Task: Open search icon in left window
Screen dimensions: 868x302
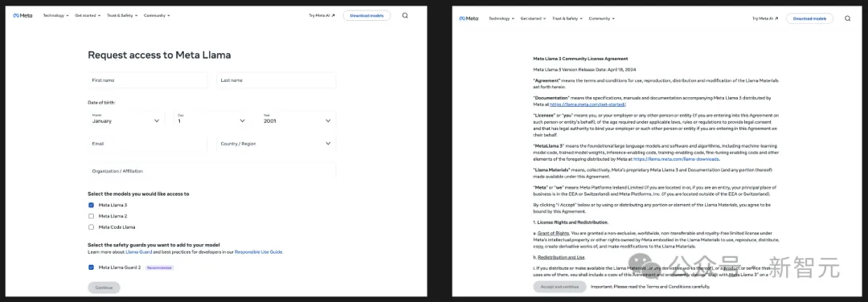Action: 404,15
